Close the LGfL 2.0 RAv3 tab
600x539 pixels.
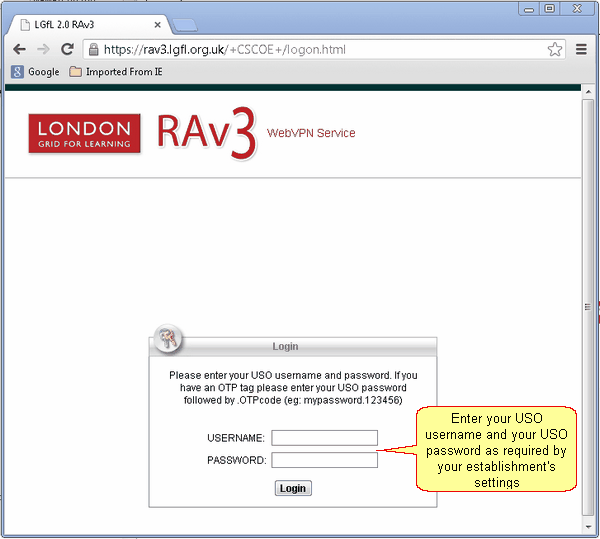(157, 25)
